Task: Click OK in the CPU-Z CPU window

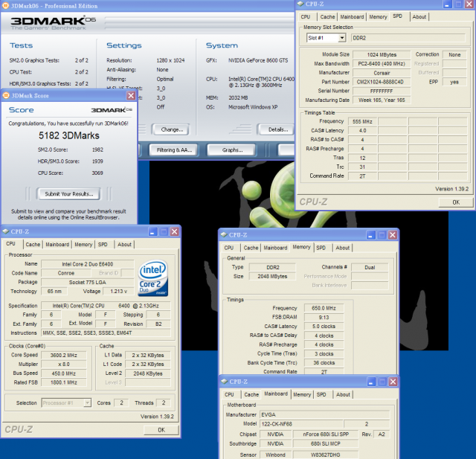Action: pos(161,430)
